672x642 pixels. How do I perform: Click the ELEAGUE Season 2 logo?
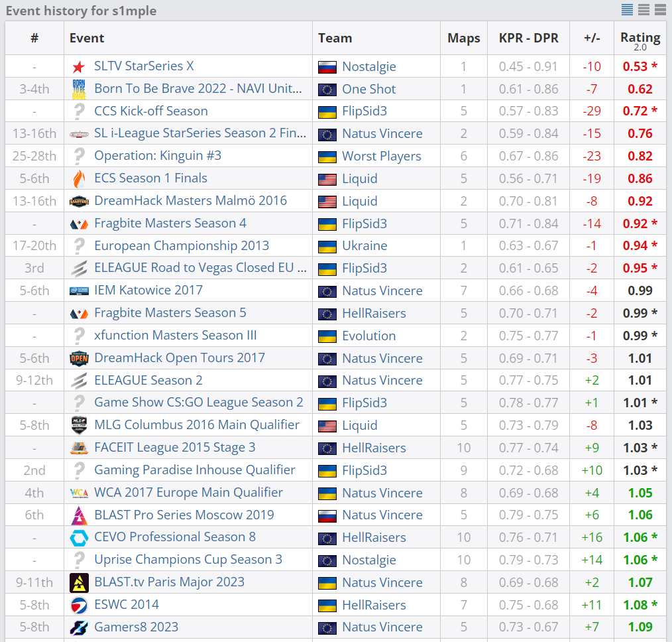pyautogui.click(x=79, y=381)
